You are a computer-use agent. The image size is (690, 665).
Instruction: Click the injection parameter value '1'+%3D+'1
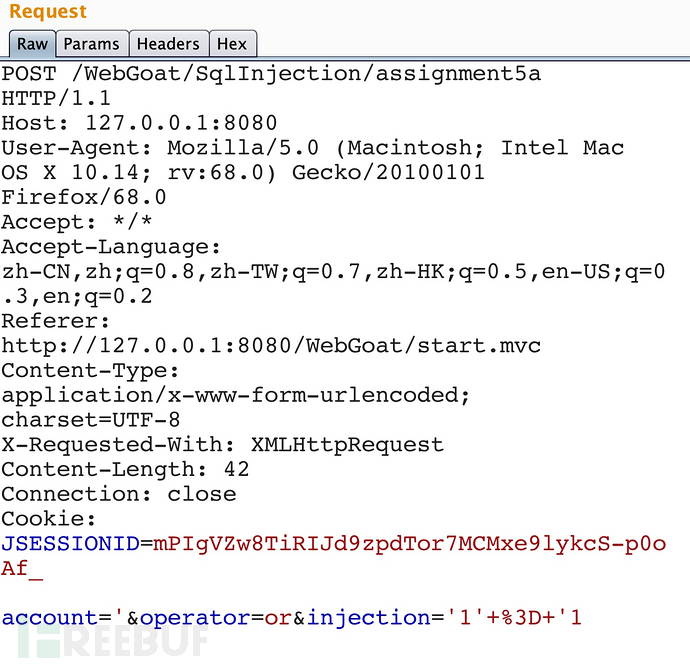click(514, 617)
